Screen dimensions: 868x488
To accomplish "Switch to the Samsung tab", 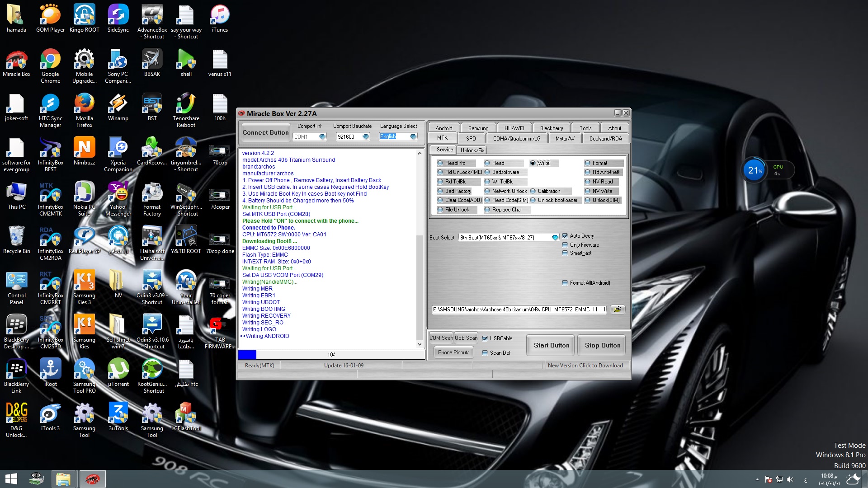I will (x=478, y=128).
